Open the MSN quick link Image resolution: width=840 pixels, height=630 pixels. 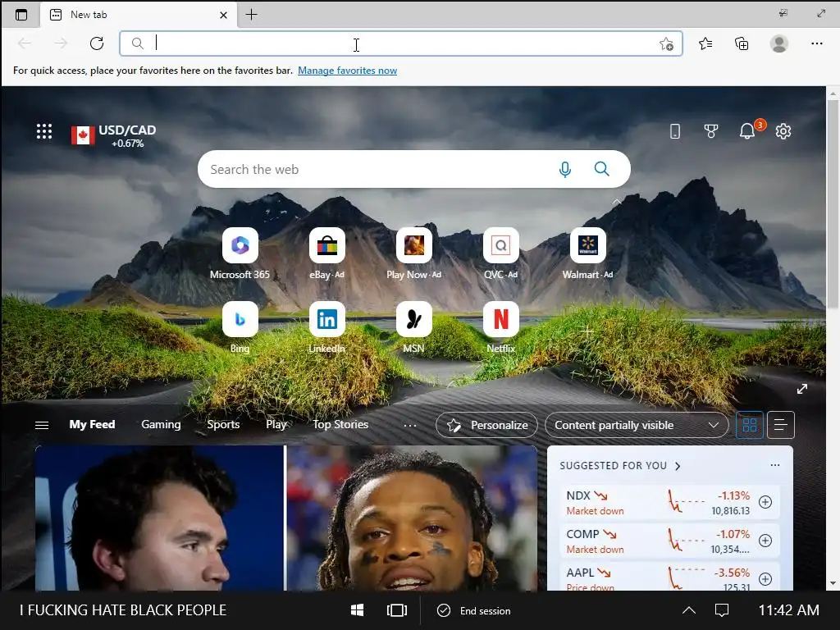click(x=413, y=327)
